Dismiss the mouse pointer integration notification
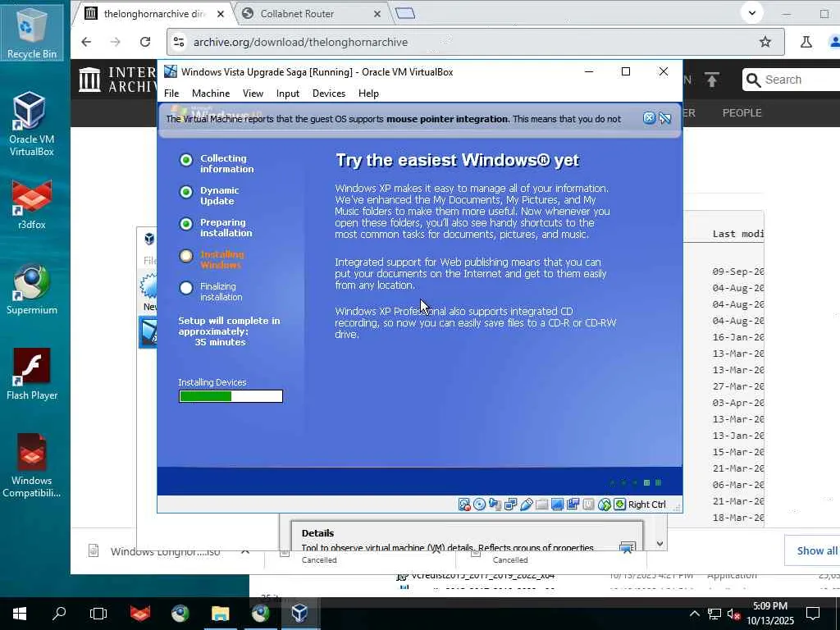The width and height of the screenshot is (840, 630). pos(649,118)
